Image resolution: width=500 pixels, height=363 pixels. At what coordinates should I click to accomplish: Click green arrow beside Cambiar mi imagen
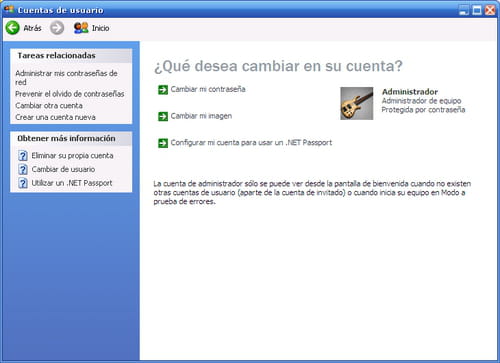click(163, 116)
